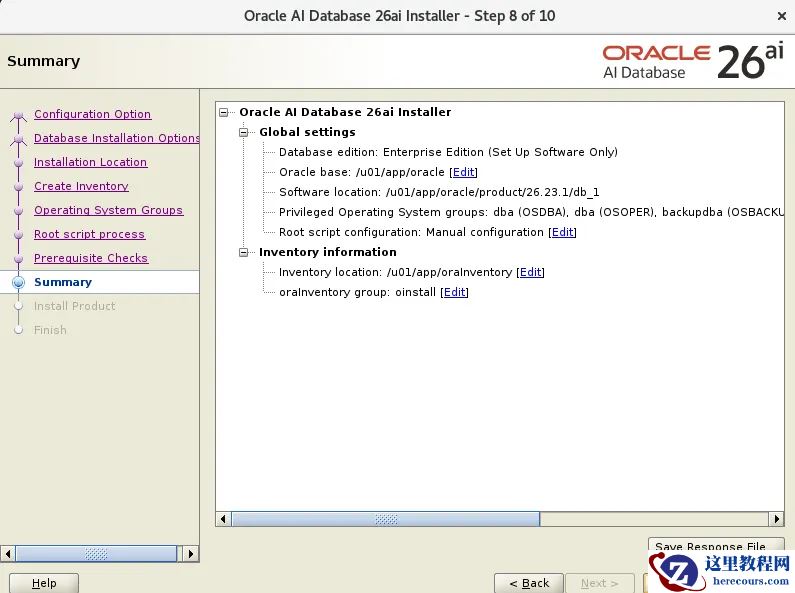Click steps sidebar scroll-left arrow

pos(8,553)
